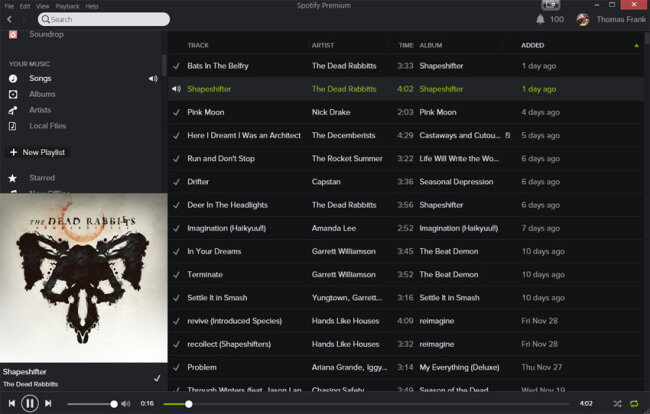Select the track Settle It In Smash
650x414 pixels.
217,298
